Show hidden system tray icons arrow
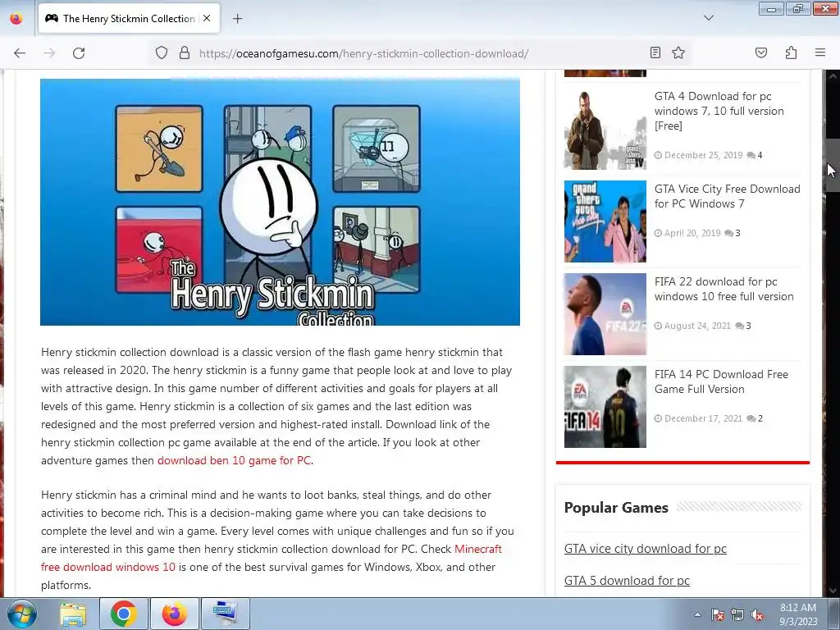 coord(697,614)
